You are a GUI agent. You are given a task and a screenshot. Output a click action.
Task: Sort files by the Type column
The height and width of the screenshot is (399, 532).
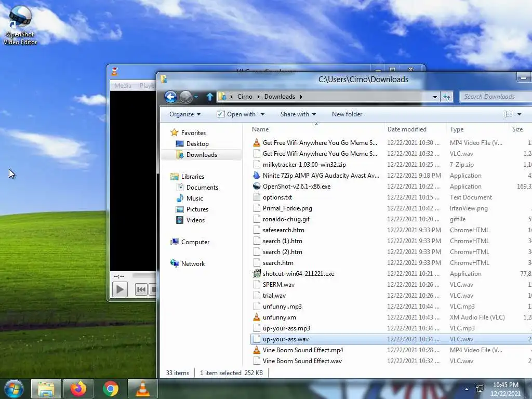click(x=456, y=129)
